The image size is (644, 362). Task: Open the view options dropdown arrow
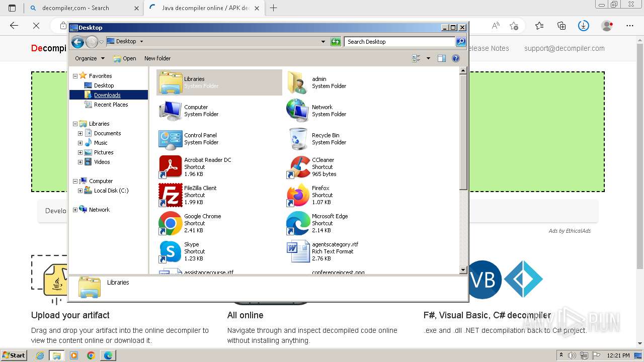[428, 58]
